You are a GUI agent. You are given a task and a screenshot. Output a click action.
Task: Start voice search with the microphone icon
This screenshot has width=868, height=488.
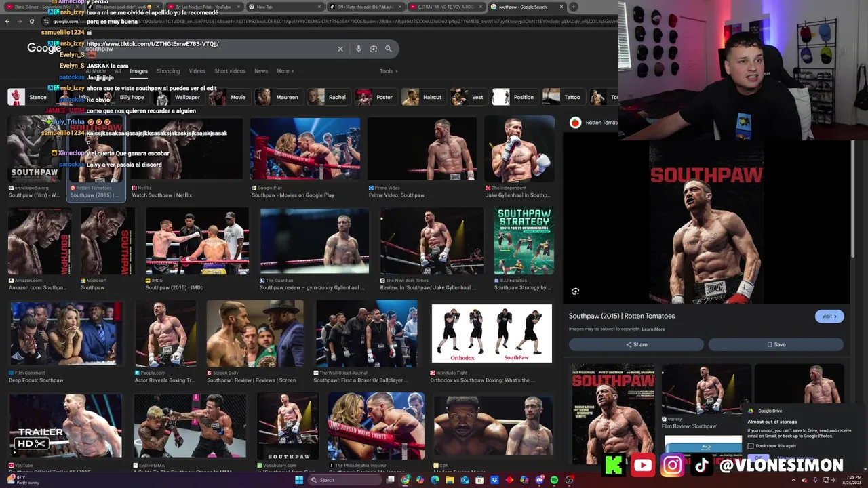click(x=359, y=49)
